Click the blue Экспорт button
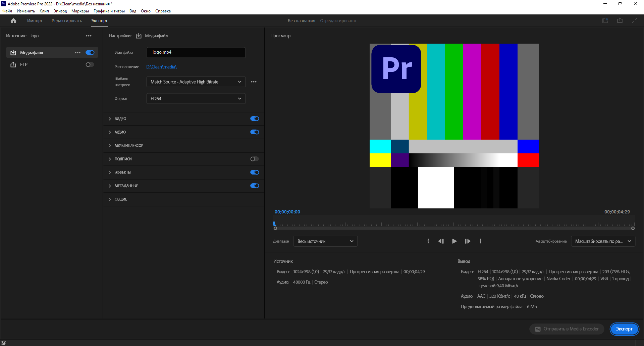644x346 pixels. [624, 329]
